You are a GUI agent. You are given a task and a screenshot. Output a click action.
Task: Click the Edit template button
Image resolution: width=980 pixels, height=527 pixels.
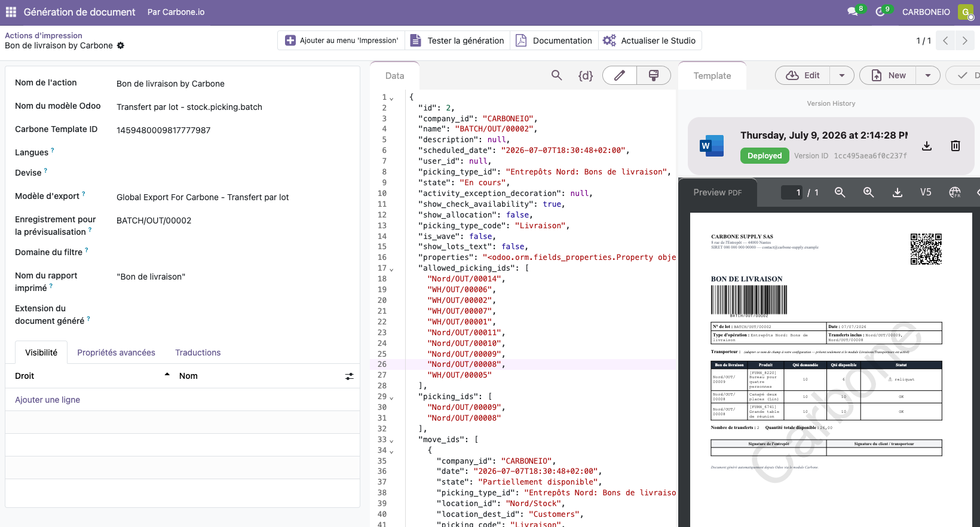pyautogui.click(x=803, y=75)
